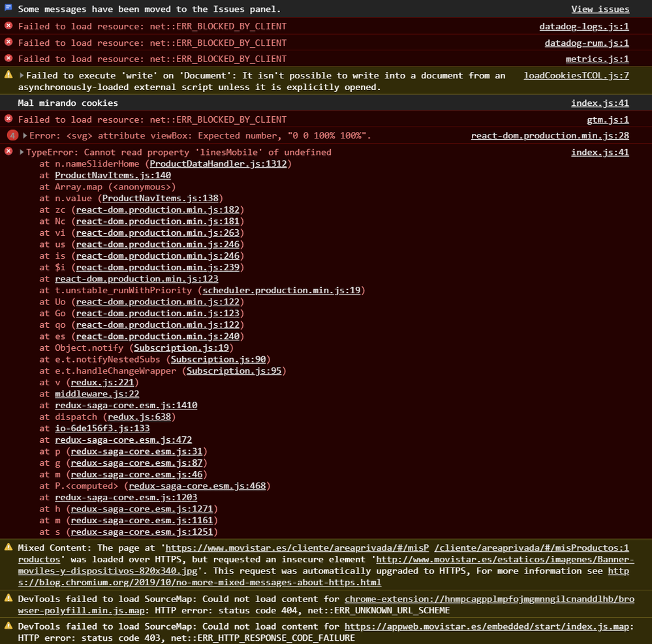Expand the "Failed to execute 'write'" warning
The width and height of the screenshot is (652, 644).
[22, 76]
